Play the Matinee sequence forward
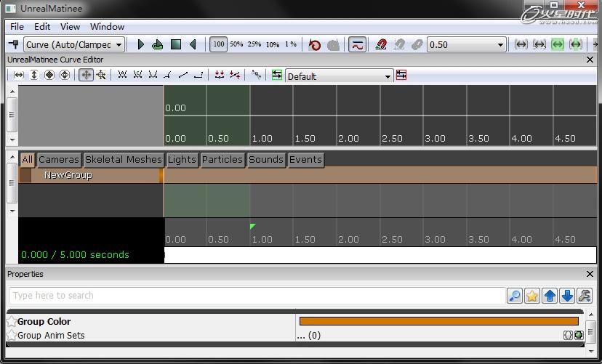 point(140,44)
